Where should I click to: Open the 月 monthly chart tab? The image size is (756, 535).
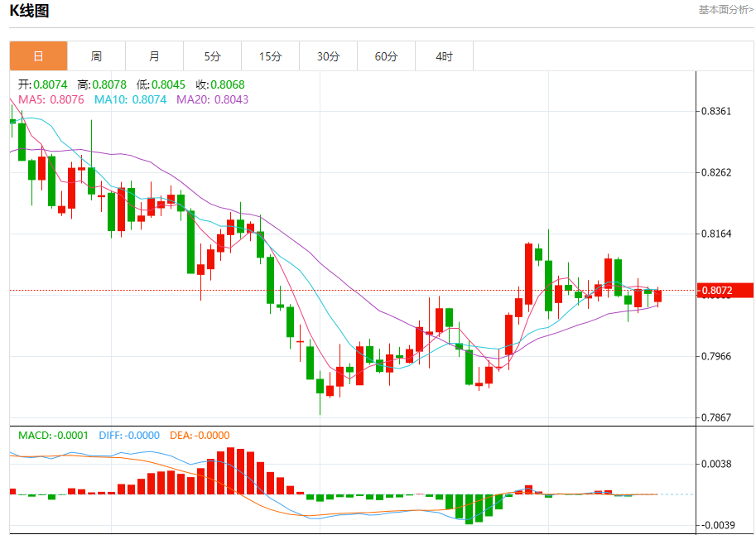(154, 56)
